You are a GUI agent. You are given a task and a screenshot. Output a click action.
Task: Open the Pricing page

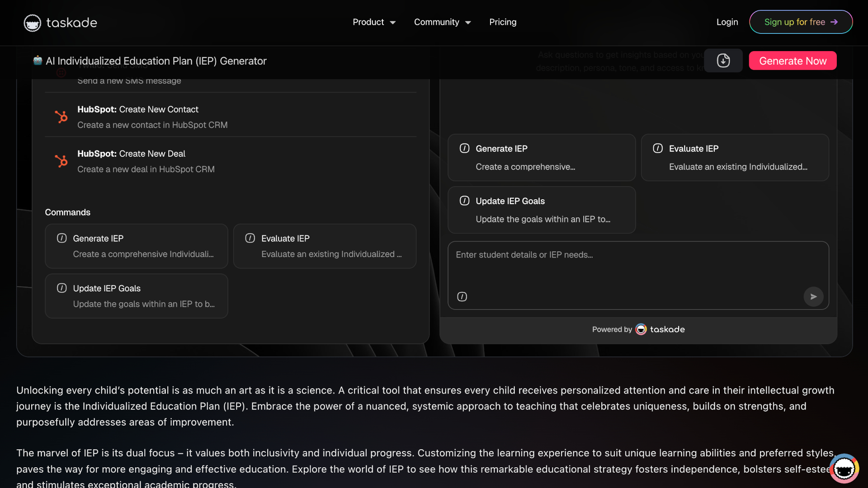[502, 22]
